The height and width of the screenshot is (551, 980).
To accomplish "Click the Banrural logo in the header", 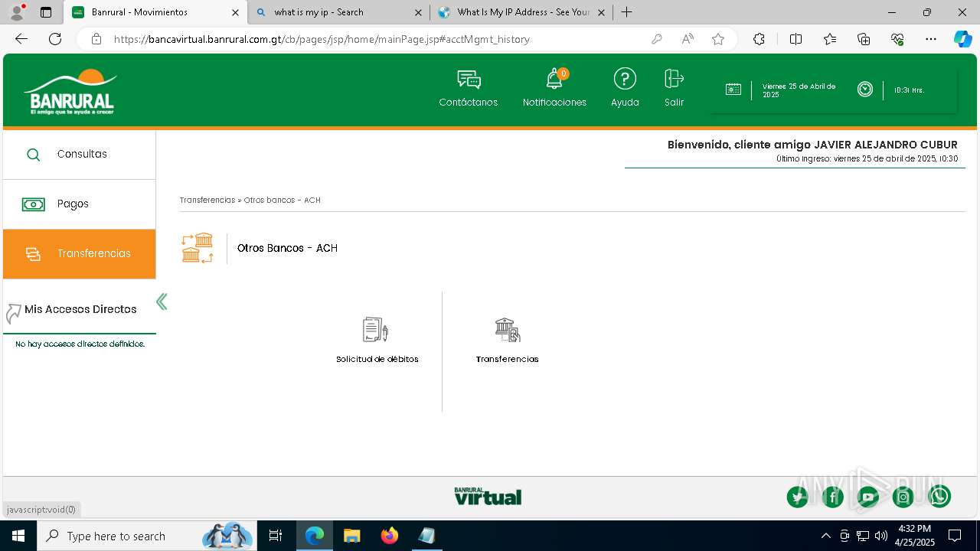I will [x=70, y=92].
